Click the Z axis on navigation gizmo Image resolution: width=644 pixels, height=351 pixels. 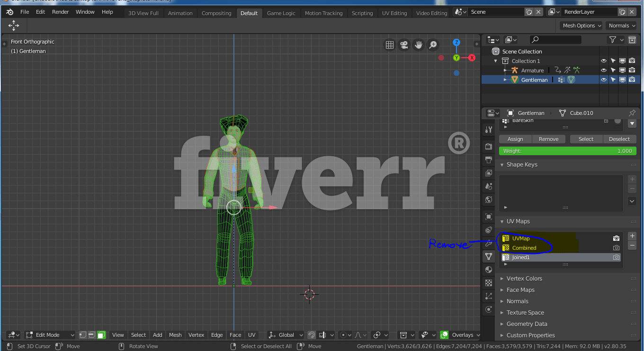456,43
